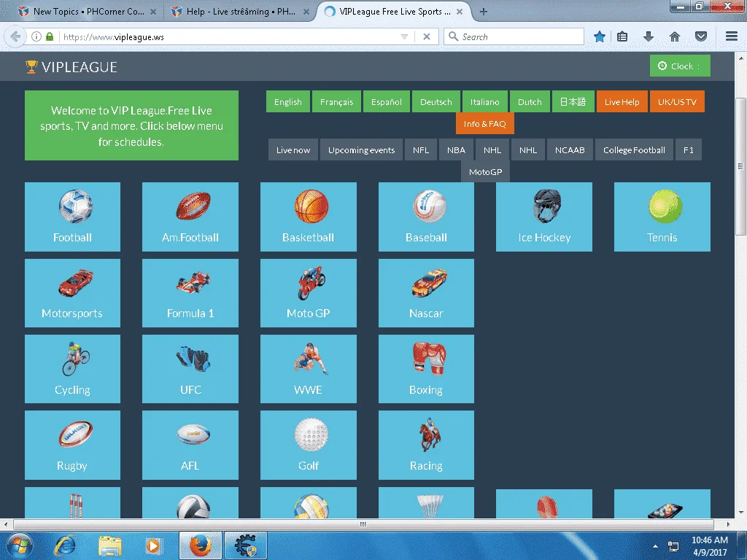Switch language to Deutsch
Image resolution: width=747 pixels, height=560 pixels.
pyautogui.click(x=436, y=101)
